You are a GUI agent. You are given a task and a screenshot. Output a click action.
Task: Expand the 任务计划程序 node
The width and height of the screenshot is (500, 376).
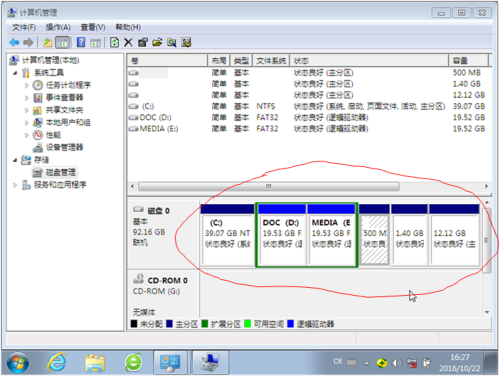coord(27,85)
